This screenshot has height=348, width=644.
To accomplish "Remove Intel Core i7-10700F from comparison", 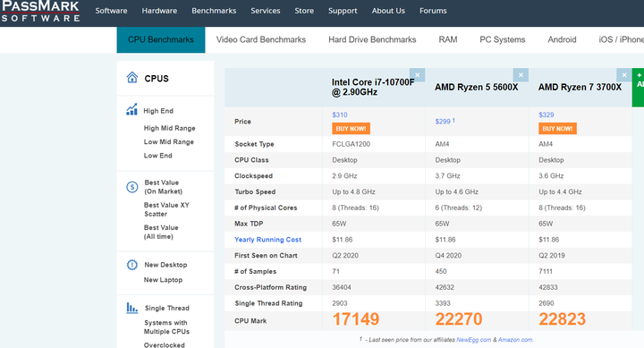I will coord(418,75).
